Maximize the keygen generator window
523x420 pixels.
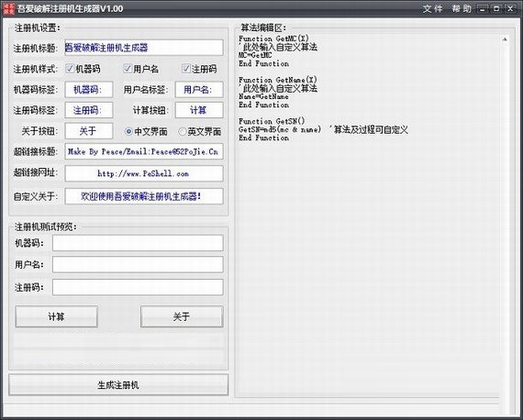click(496, 9)
